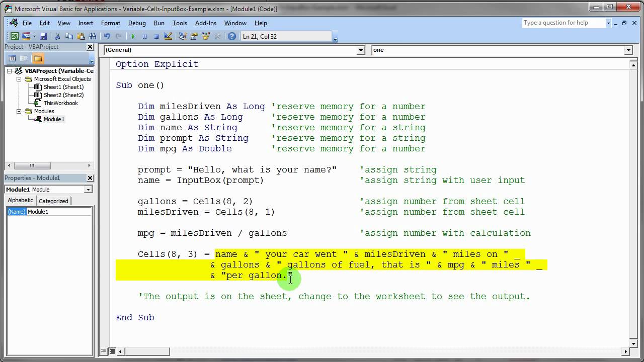Click the Break (pause) toolbar icon

(x=144, y=36)
